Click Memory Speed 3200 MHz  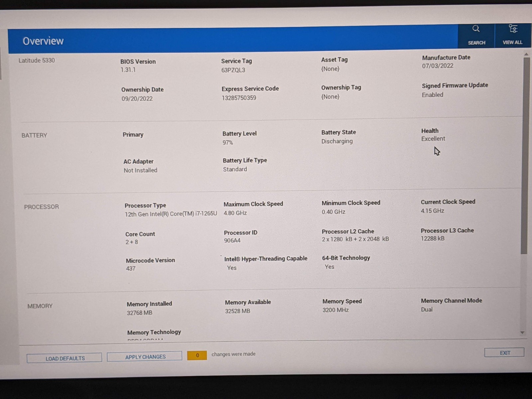tap(335, 310)
